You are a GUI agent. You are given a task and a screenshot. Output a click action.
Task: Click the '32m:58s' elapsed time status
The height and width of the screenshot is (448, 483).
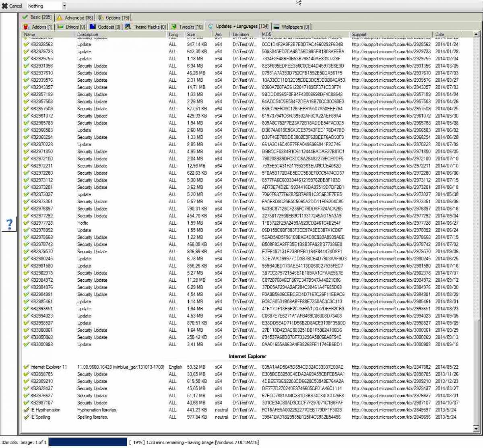9,442
